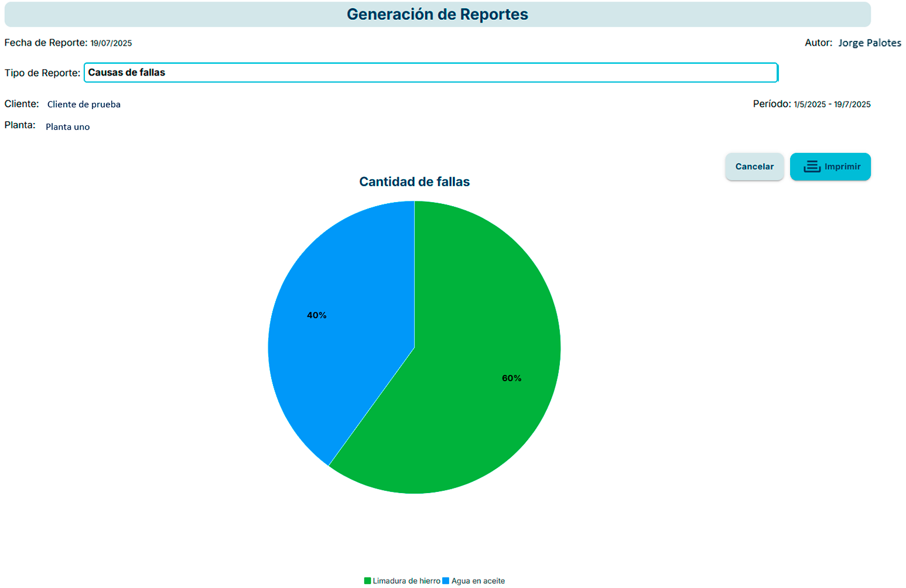Click the Cantidad de fallas chart title
Image resolution: width=906 pixels, height=588 pixels.
(x=414, y=182)
